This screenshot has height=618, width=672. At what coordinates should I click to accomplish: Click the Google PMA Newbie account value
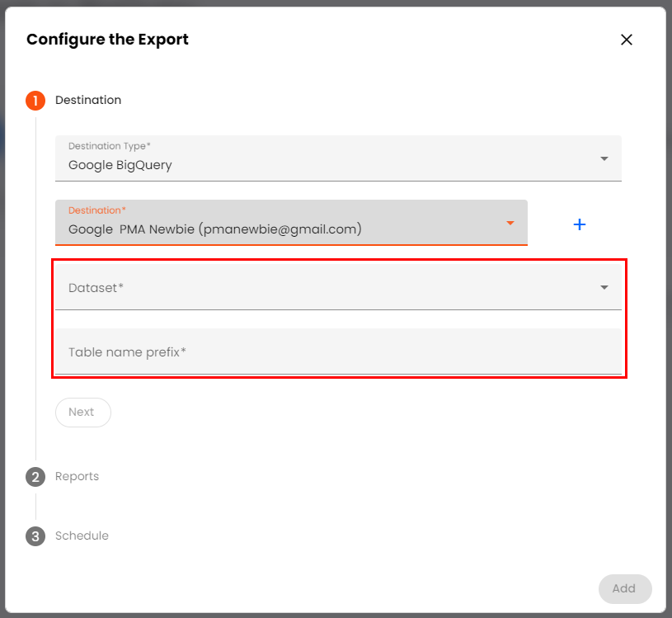pyautogui.click(x=214, y=229)
